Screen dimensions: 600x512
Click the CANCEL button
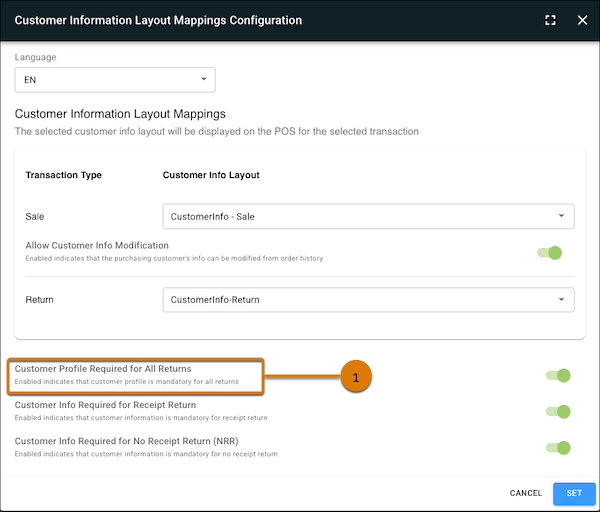pyautogui.click(x=526, y=493)
